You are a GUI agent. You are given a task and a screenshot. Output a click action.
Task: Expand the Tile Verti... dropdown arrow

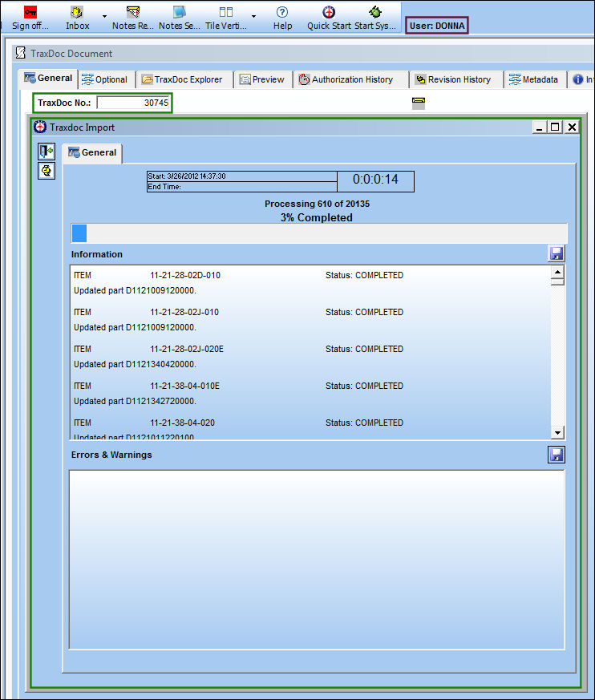coord(253,17)
